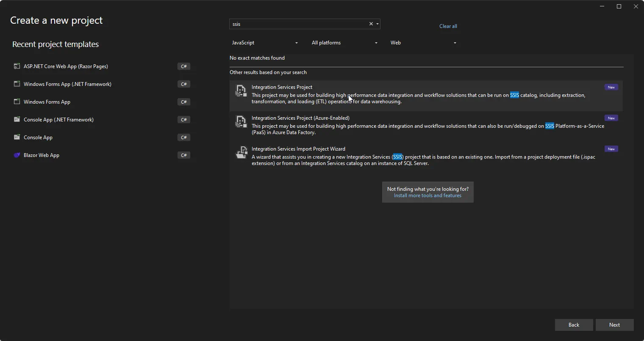Click the Integration Services Import Project Wizard icon
644x341 pixels.
pyautogui.click(x=241, y=152)
